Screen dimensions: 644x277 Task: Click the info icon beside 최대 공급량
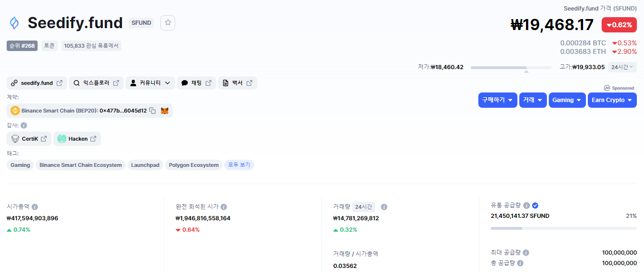[x=526, y=253]
